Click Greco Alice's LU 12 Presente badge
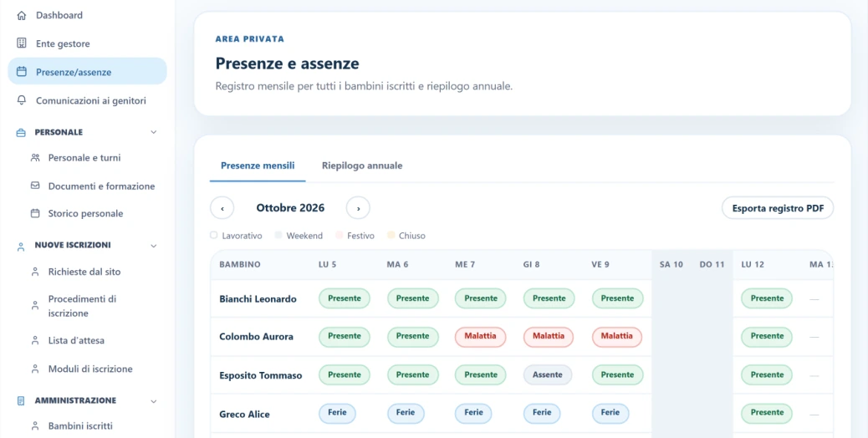868x438 pixels. (x=767, y=413)
